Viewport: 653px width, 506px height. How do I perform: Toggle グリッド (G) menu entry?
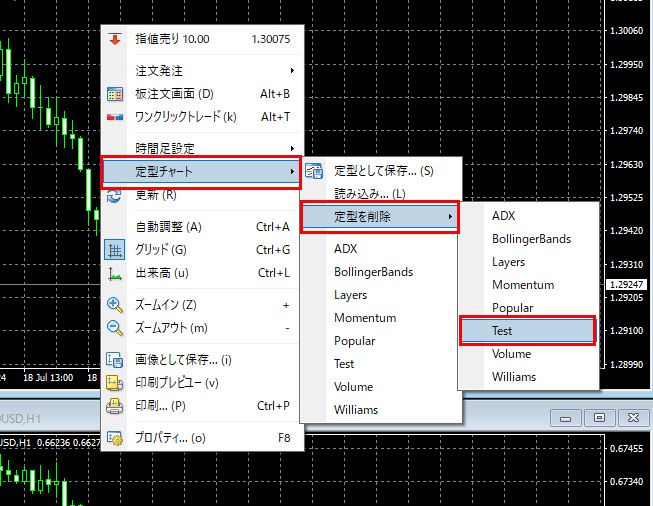click(x=202, y=250)
